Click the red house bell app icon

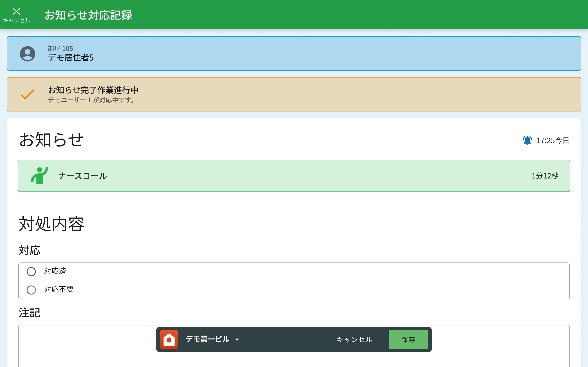tap(169, 339)
